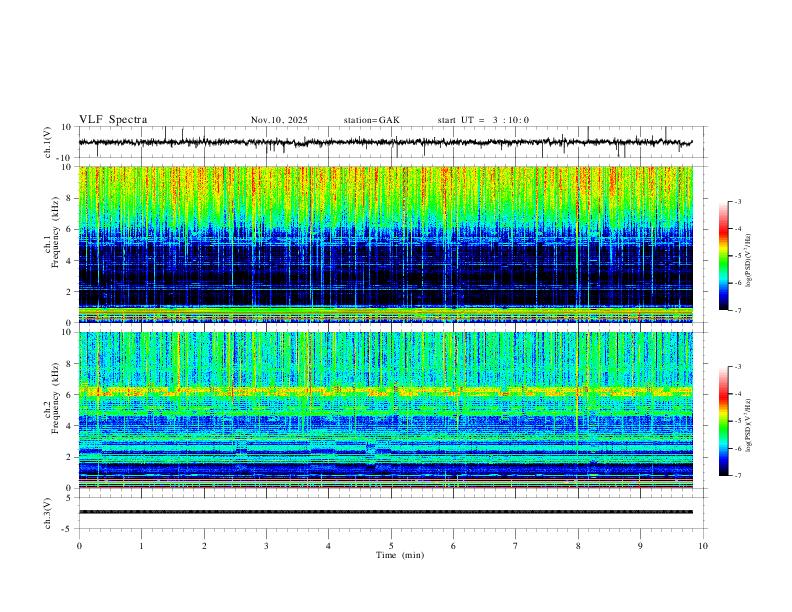Click the lower ch.2 PSD color bar

point(724,421)
